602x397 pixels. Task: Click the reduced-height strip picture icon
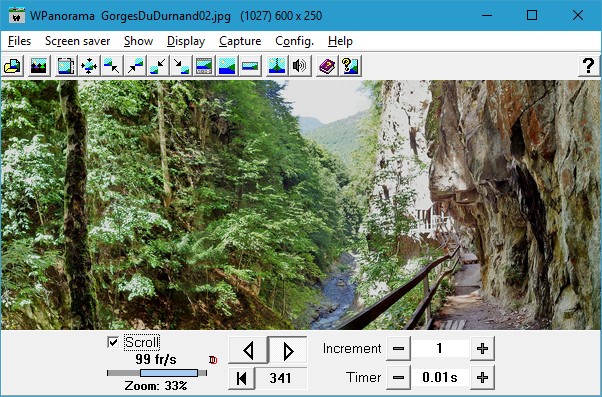click(250, 66)
